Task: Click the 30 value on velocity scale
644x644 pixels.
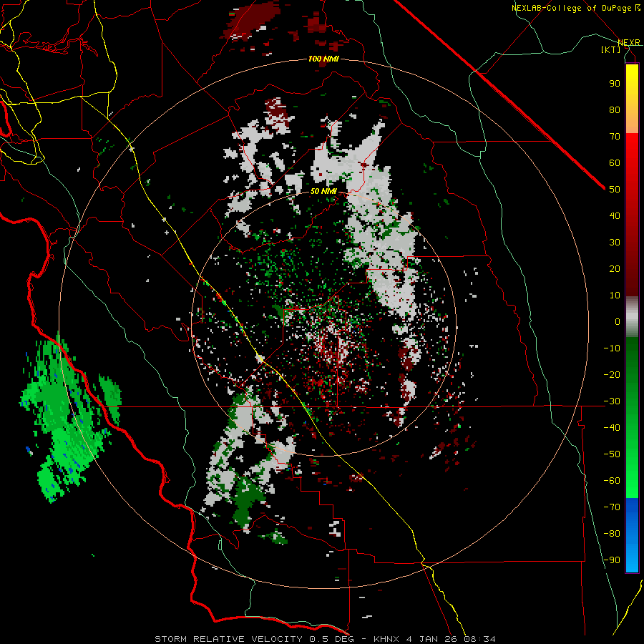Action: [x=615, y=243]
